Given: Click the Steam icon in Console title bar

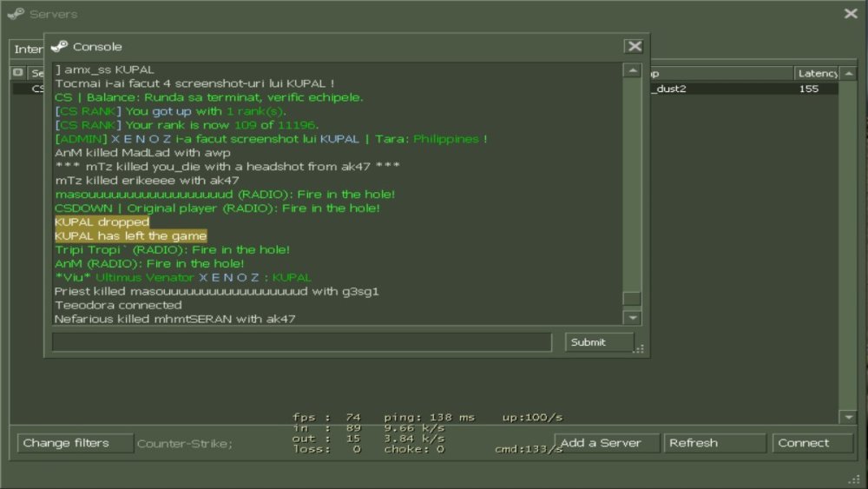Looking at the screenshot, I should [59, 47].
